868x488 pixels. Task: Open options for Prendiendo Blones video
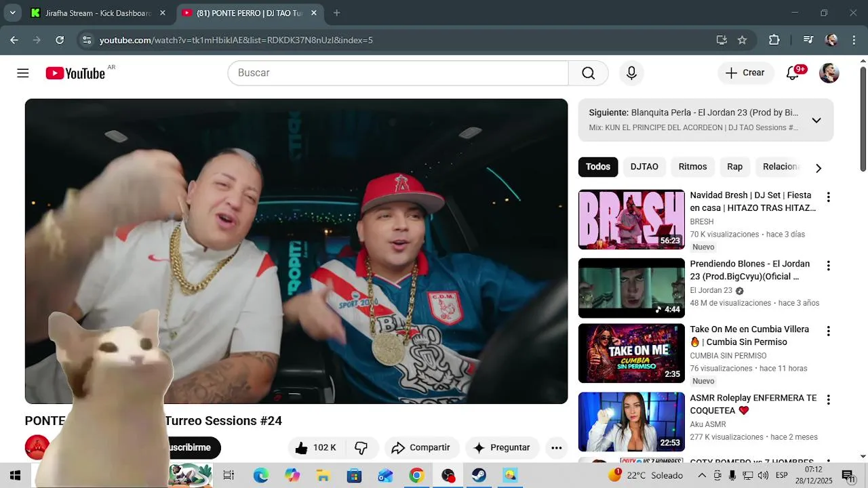828,266
